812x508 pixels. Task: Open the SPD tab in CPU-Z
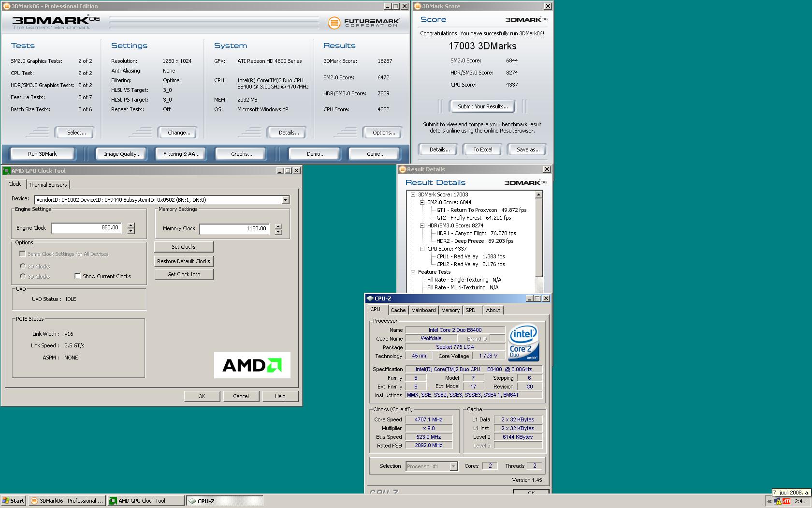470,310
